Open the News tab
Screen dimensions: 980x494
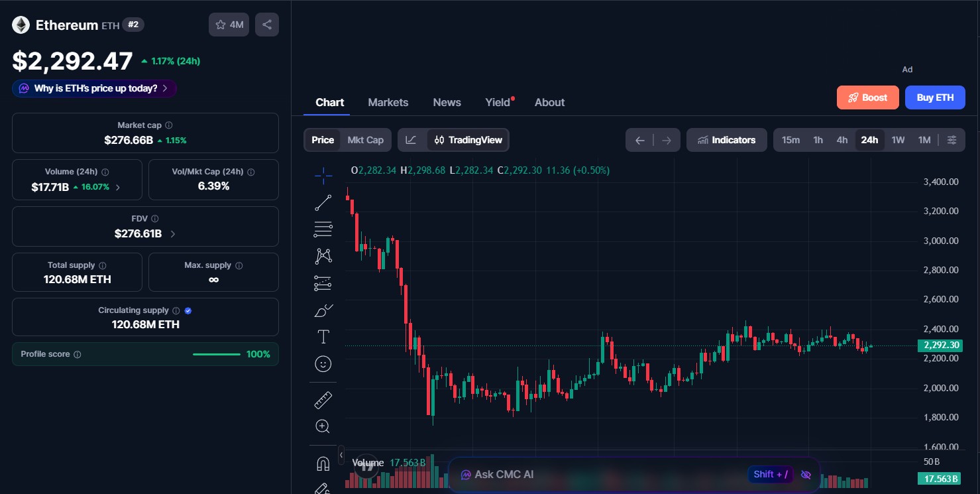pos(447,102)
